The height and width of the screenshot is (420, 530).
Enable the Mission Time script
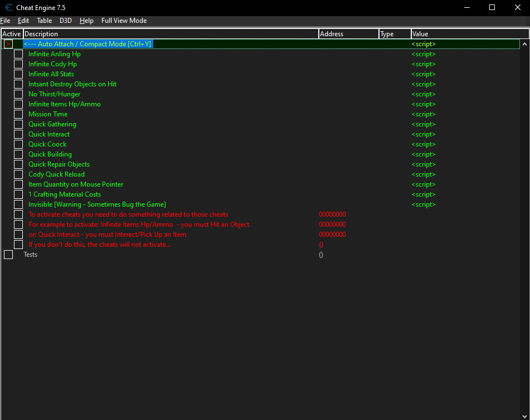click(18, 114)
